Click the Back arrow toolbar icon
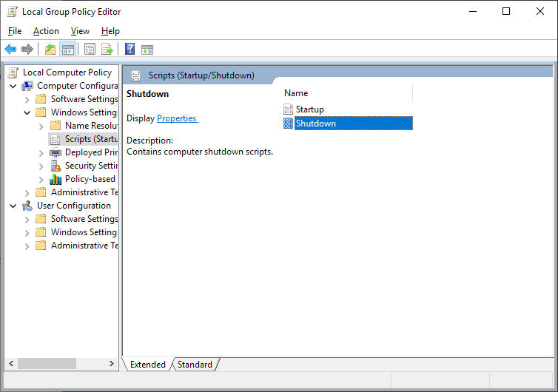Viewport: 558px width, 392px height. tap(10, 49)
